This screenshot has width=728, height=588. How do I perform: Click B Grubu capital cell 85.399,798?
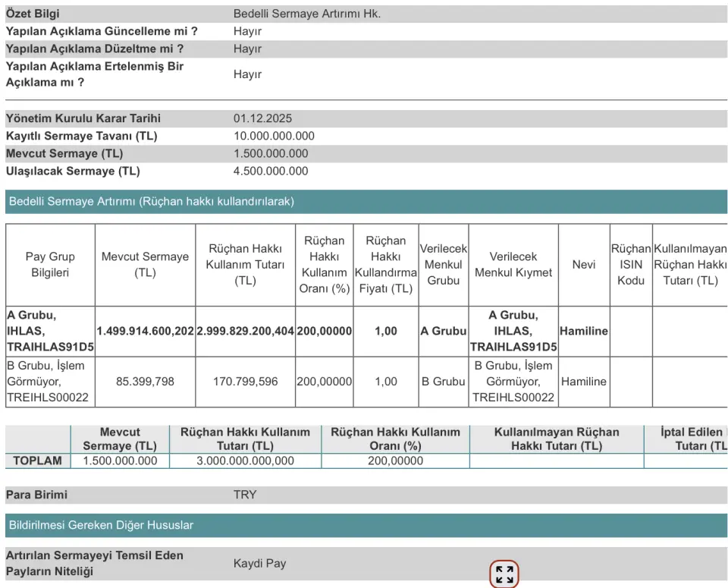tap(145, 382)
